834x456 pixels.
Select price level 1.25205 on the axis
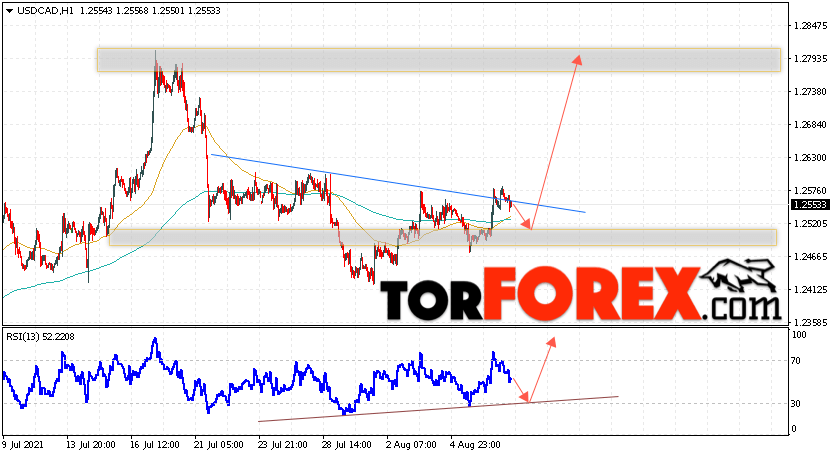tap(810, 223)
